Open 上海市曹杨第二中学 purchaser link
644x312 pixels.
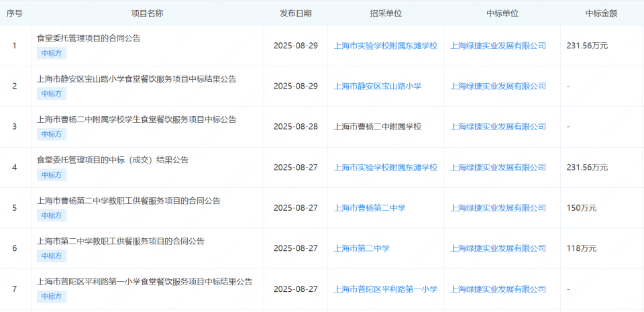point(370,208)
